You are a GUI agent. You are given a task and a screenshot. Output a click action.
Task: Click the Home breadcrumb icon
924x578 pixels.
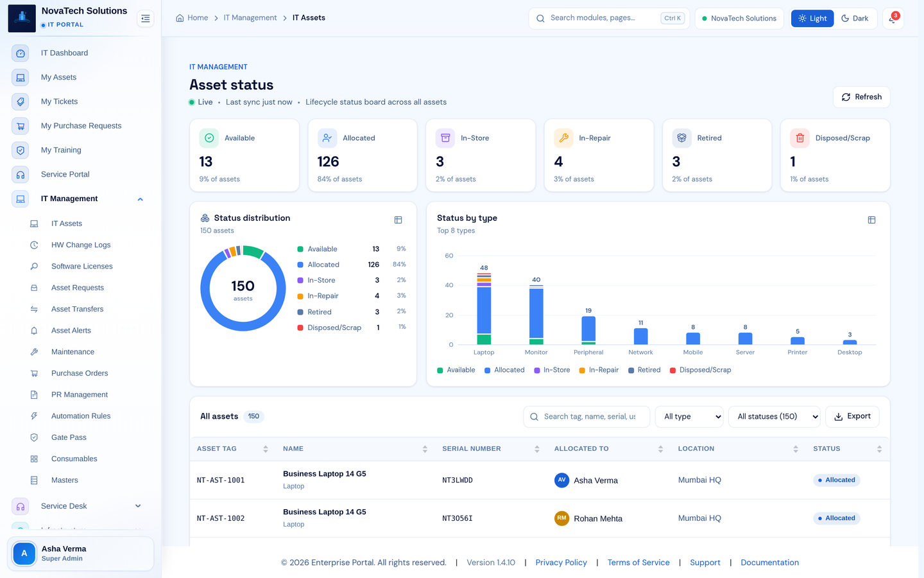180,18
